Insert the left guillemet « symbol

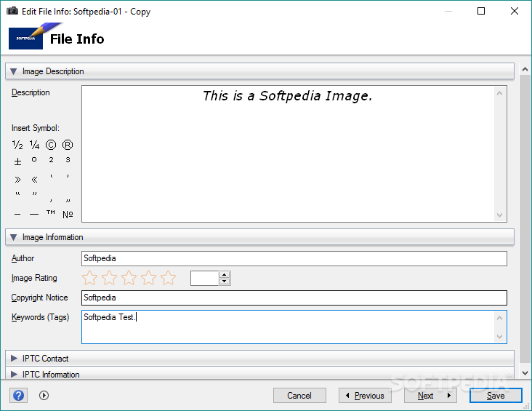coord(34,180)
